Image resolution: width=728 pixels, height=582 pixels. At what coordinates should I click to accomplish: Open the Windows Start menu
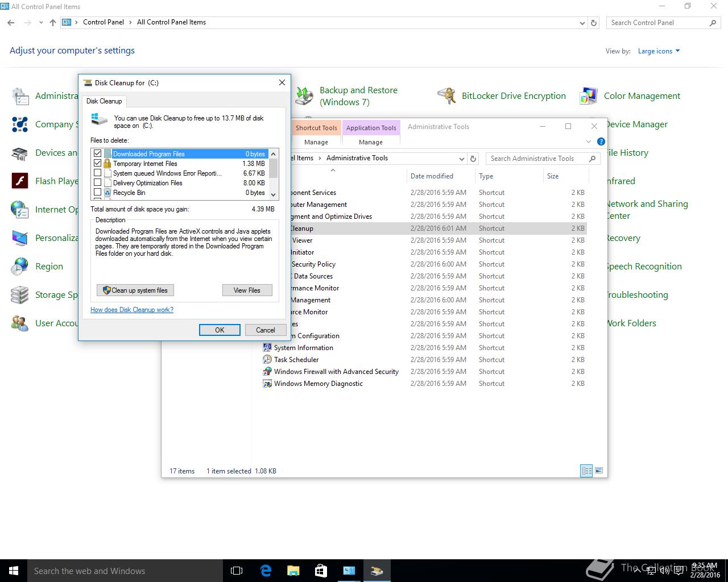[x=14, y=571]
